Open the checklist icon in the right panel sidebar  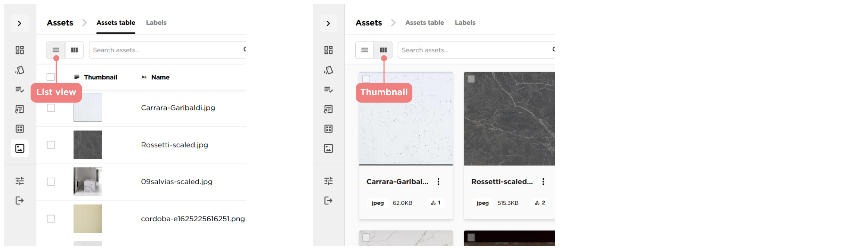(x=328, y=90)
